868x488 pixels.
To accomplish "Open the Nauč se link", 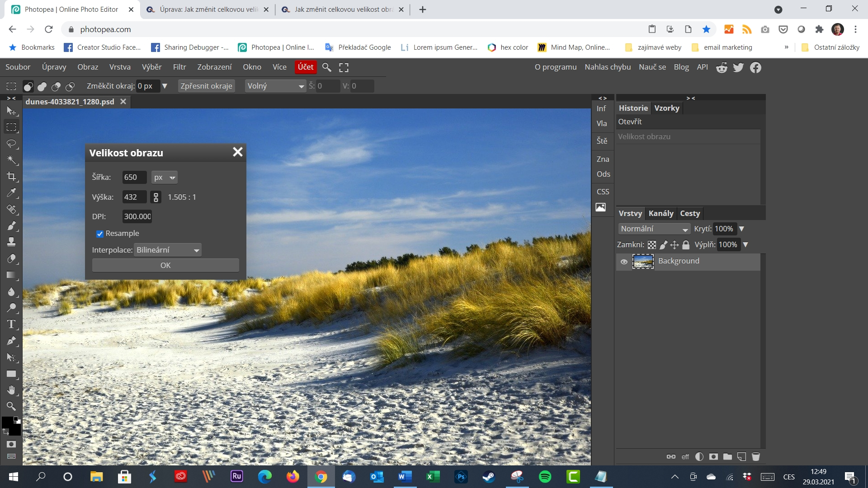I will [x=652, y=67].
